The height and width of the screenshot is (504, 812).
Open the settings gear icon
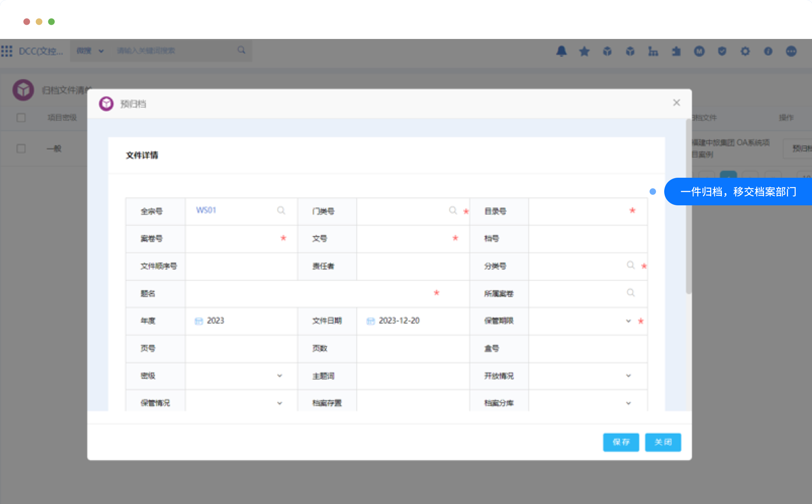point(745,51)
